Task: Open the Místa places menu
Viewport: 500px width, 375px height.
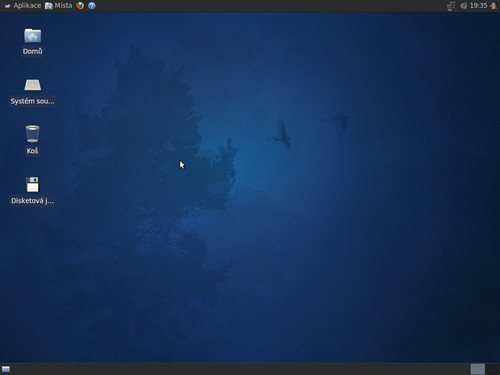Action: point(59,6)
